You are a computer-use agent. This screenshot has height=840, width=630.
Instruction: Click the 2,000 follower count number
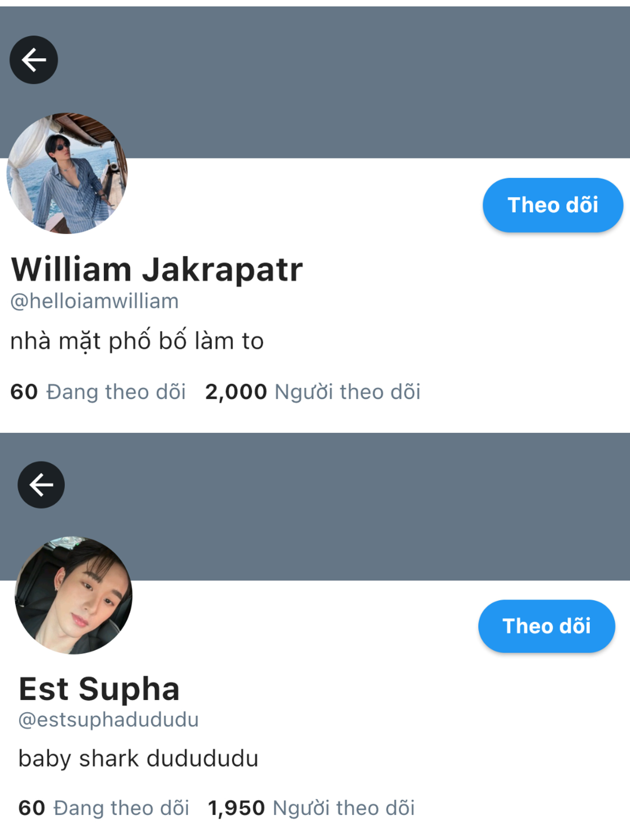point(236,392)
